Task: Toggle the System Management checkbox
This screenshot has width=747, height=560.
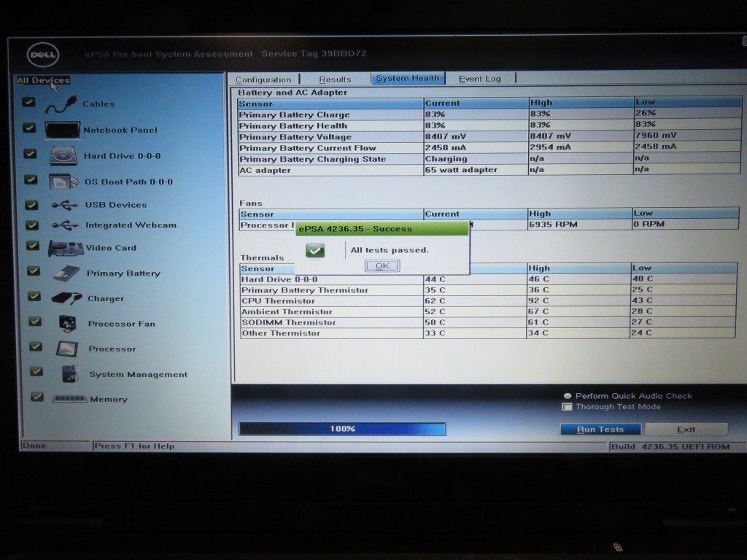Action: pyautogui.click(x=36, y=371)
